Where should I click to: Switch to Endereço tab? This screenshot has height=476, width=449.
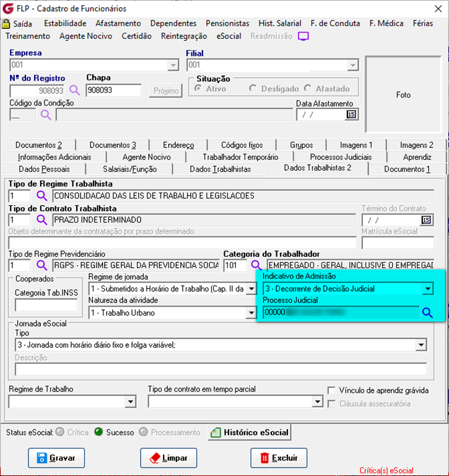[x=178, y=145]
